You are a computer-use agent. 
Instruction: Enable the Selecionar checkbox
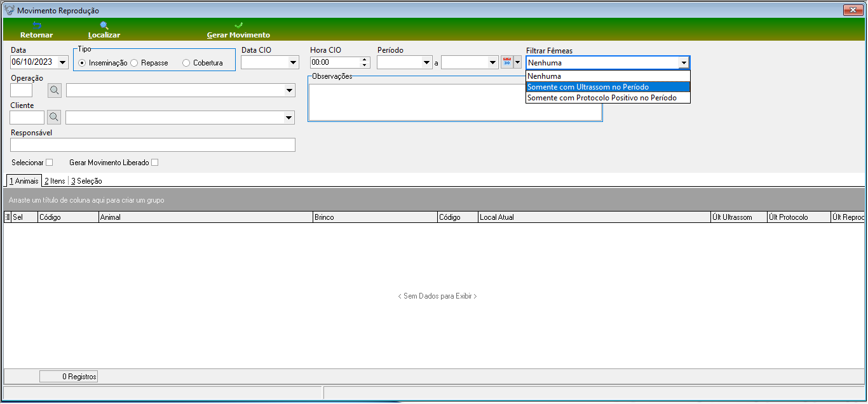[x=50, y=163]
